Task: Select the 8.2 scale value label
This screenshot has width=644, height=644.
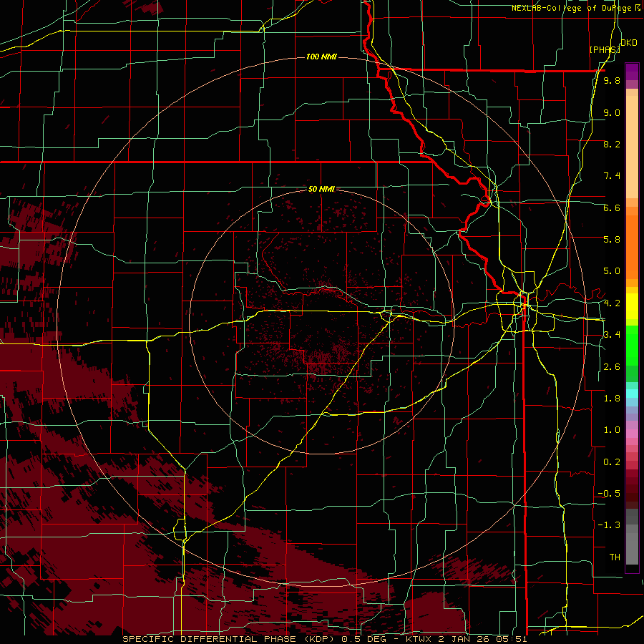Action: click(612, 144)
